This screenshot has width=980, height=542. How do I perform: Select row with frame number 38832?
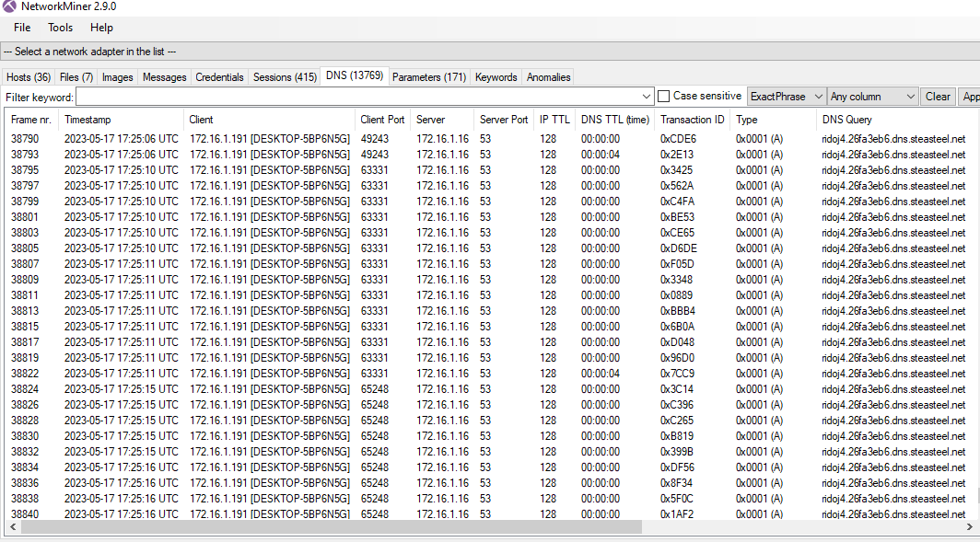click(x=490, y=452)
